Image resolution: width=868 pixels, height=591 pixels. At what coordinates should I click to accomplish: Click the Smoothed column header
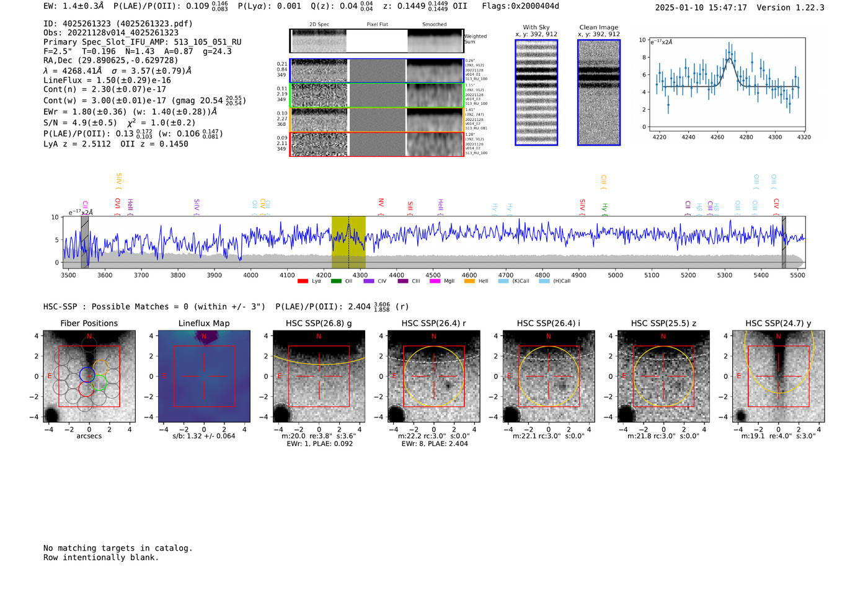435,25
